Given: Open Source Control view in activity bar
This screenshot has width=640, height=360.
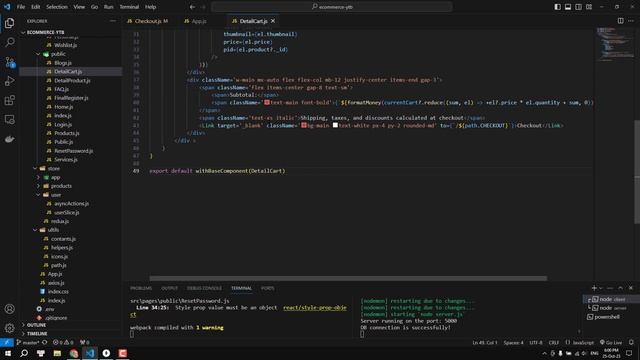Looking at the screenshot, I should [10, 62].
